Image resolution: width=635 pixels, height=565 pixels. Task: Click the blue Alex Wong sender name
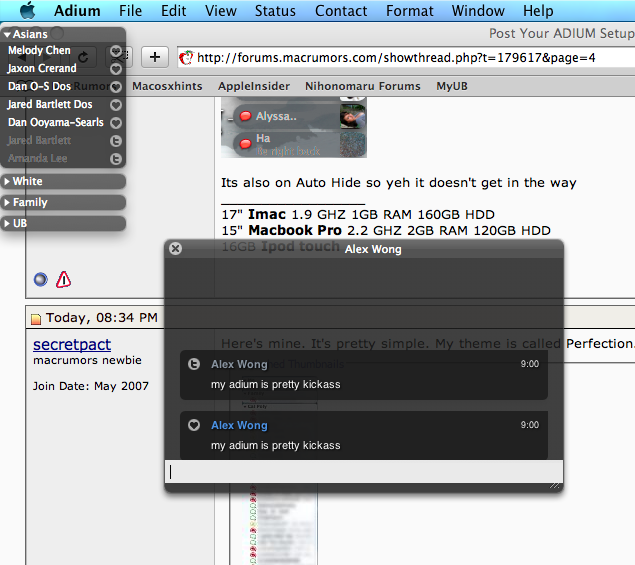tap(239, 425)
